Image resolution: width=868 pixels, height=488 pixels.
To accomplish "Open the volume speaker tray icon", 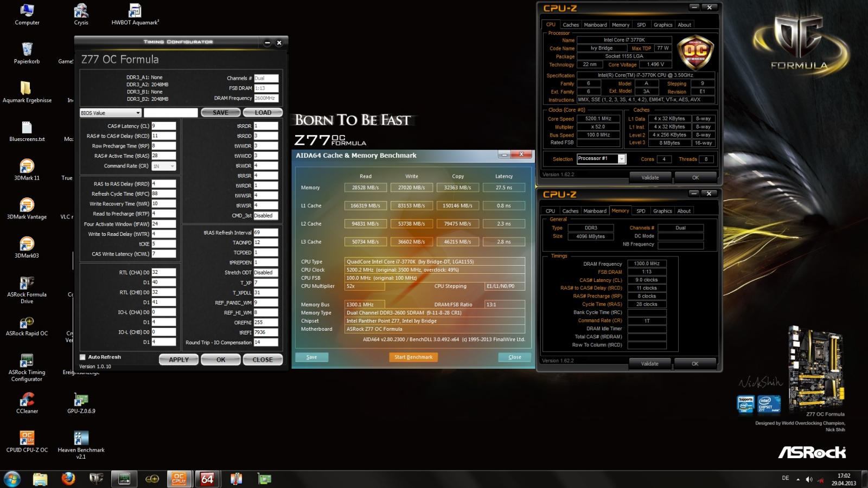I will 809,479.
